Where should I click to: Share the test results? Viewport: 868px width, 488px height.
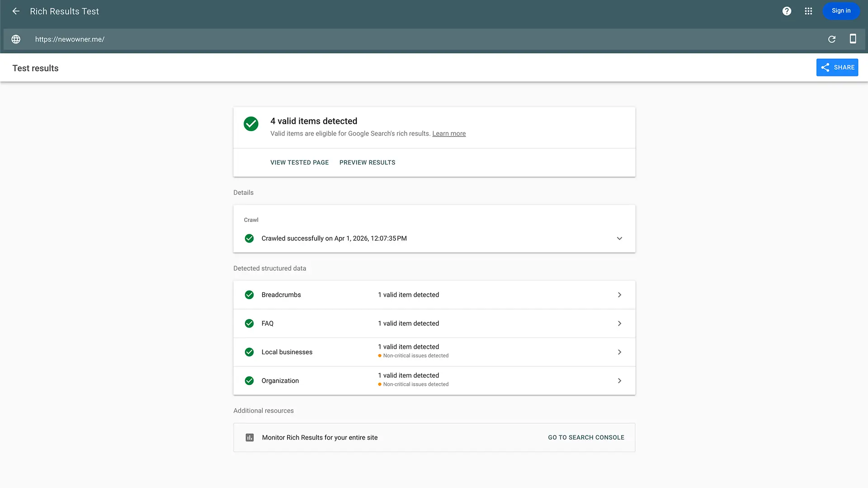coord(837,67)
